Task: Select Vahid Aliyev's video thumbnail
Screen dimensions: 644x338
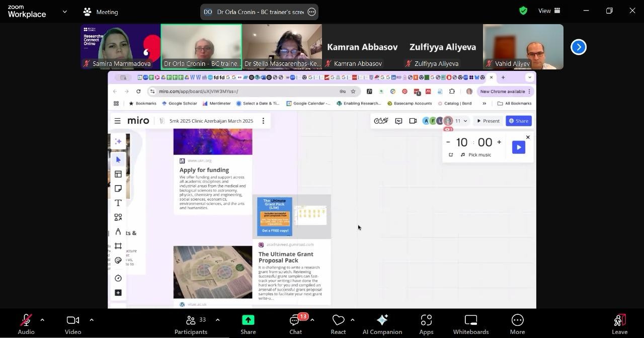Action: pyautogui.click(x=523, y=47)
